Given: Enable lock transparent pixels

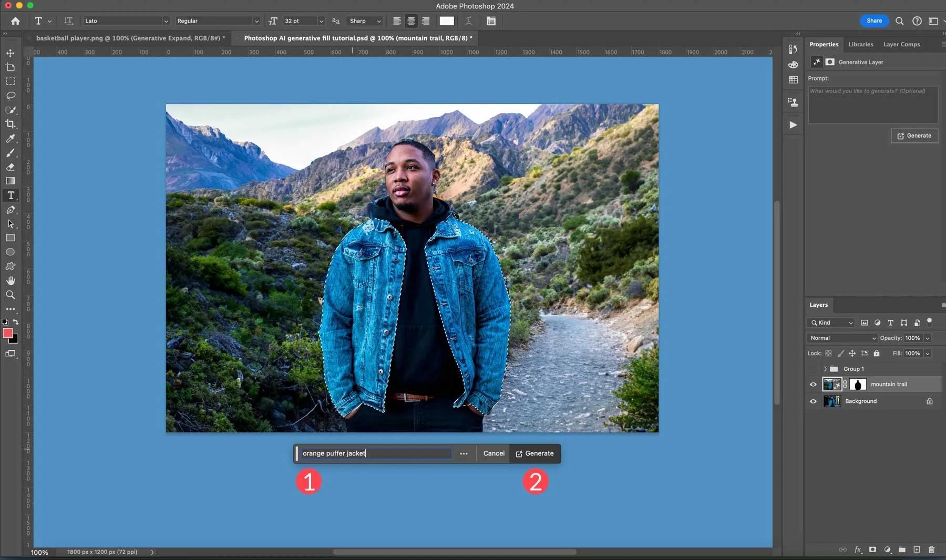Looking at the screenshot, I should tap(829, 353).
